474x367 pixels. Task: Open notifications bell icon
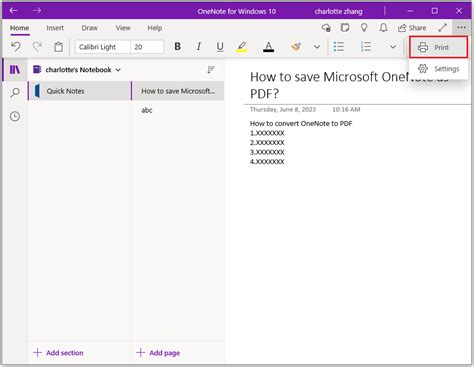click(x=383, y=28)
